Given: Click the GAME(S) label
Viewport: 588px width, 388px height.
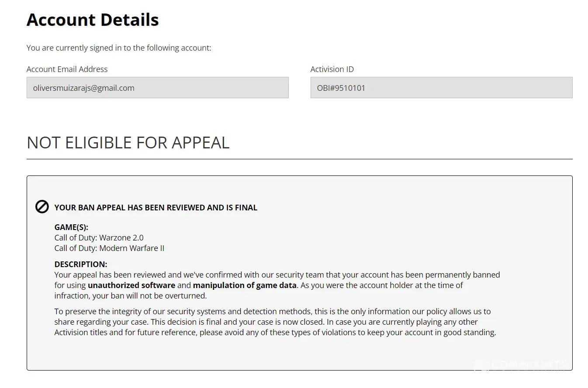Looking at the screenshot, I should (x=71, y=227).
